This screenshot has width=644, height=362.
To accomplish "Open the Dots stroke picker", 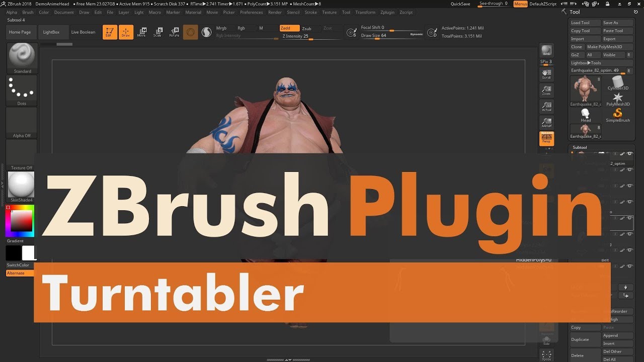I will (x=22, y=90).
